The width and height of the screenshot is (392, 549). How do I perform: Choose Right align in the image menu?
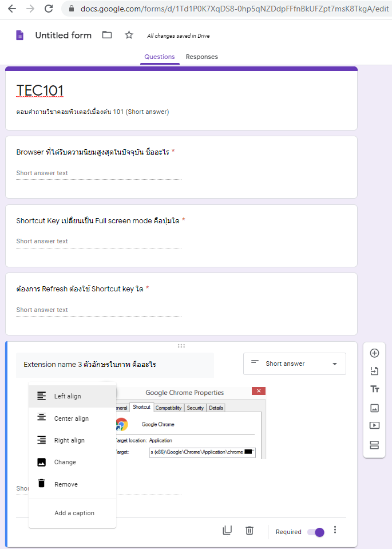click(x=69, y=440)
